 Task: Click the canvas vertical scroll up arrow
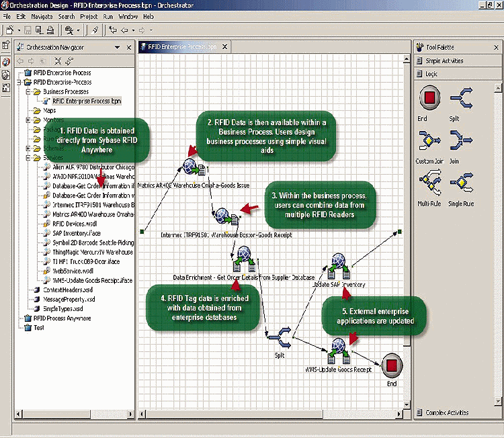[407, 59]
